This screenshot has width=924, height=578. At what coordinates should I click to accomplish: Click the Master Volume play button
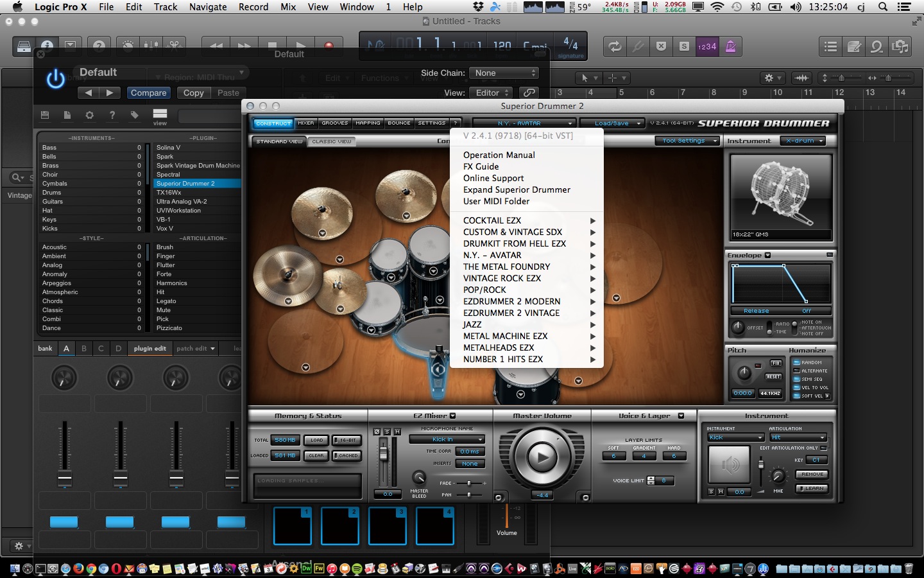point(542,457)
